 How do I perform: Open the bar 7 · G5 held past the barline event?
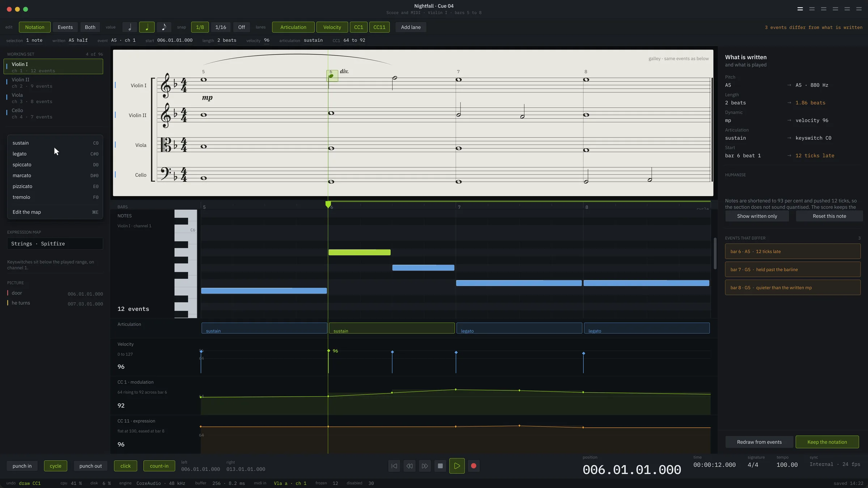tap(793, 270)
